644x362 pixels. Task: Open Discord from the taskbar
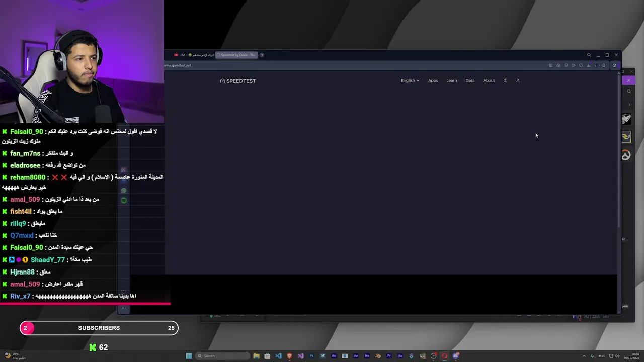(x=455, y=356)
